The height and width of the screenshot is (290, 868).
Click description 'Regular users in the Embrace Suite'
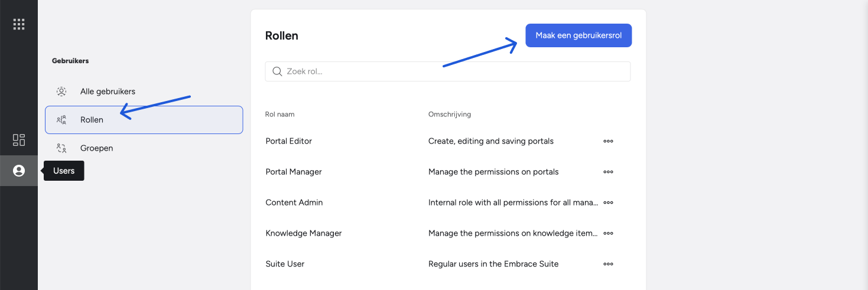493,264
